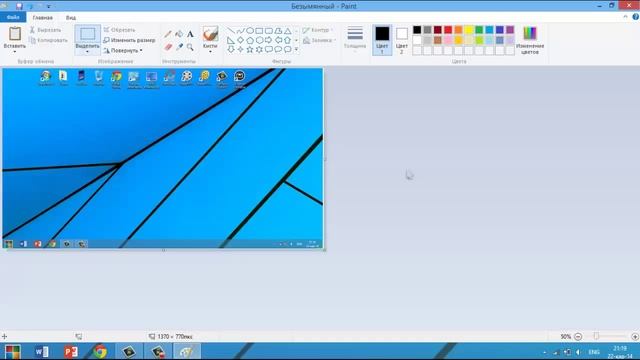Choose the Down arrow shape
Screen dimensions: 640x360
231,49
